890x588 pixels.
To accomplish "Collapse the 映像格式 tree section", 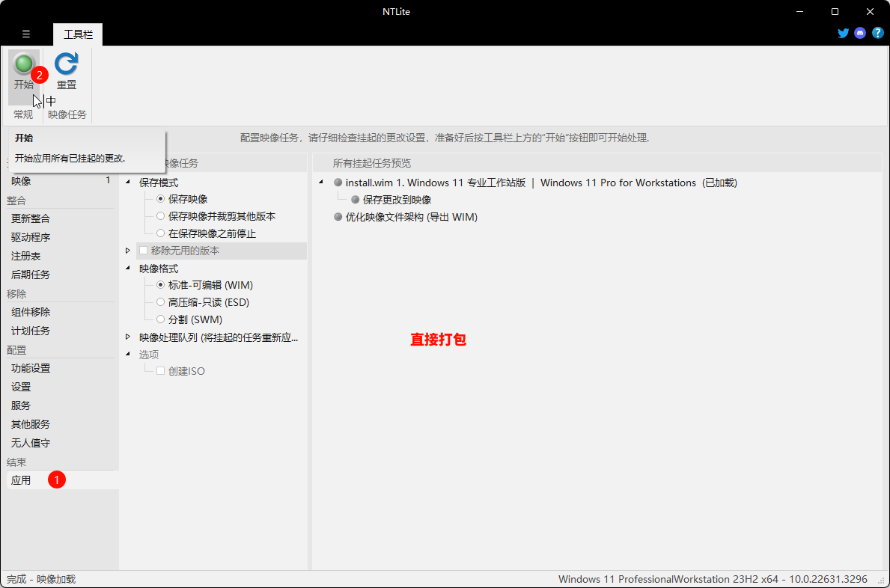I will [128, 268].
